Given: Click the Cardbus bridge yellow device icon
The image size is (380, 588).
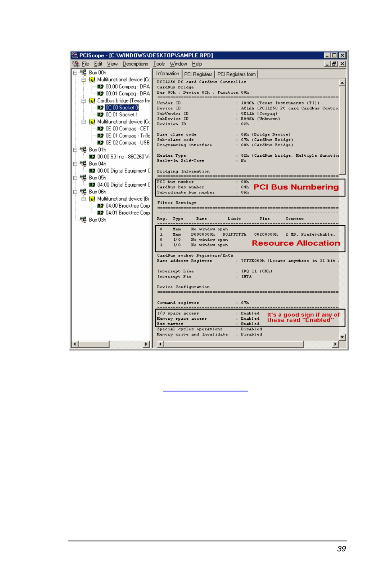Looking at the screenshot, I should click(92, 100).
